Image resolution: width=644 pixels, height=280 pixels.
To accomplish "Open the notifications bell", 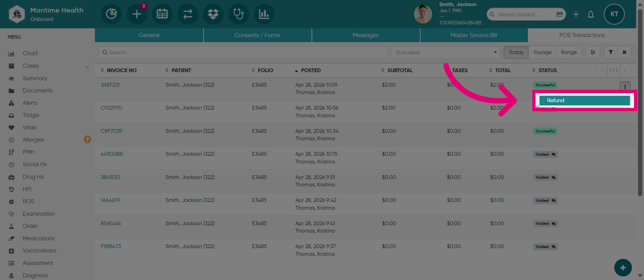I will (591, 14).
